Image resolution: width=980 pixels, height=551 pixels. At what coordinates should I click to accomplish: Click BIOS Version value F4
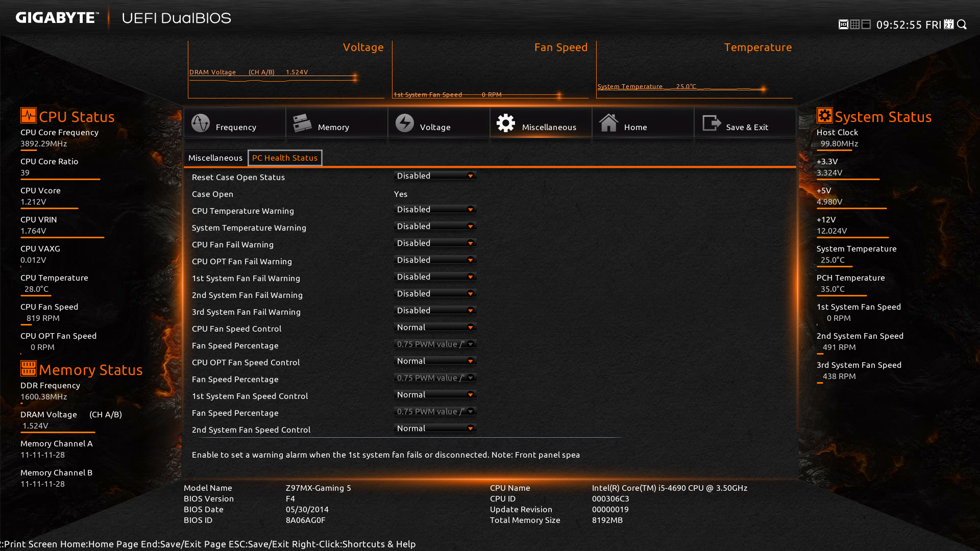(290, 498)
